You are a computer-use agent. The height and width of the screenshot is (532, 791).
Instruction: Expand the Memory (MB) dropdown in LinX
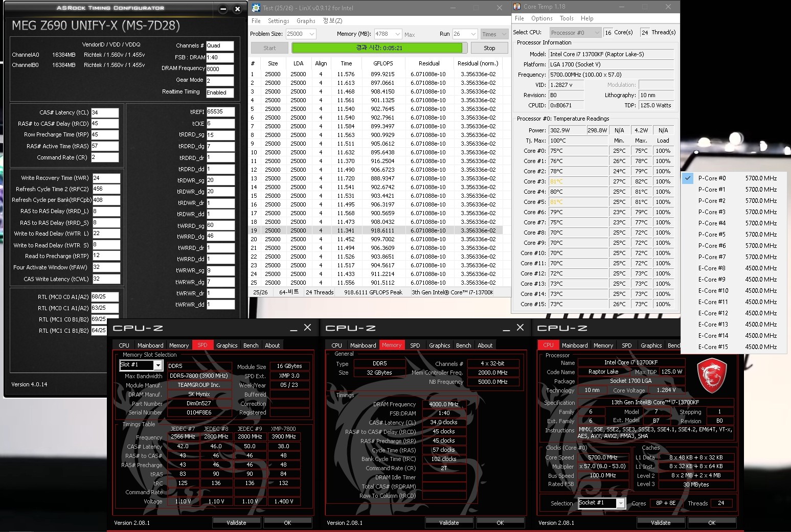pos(398,34)
